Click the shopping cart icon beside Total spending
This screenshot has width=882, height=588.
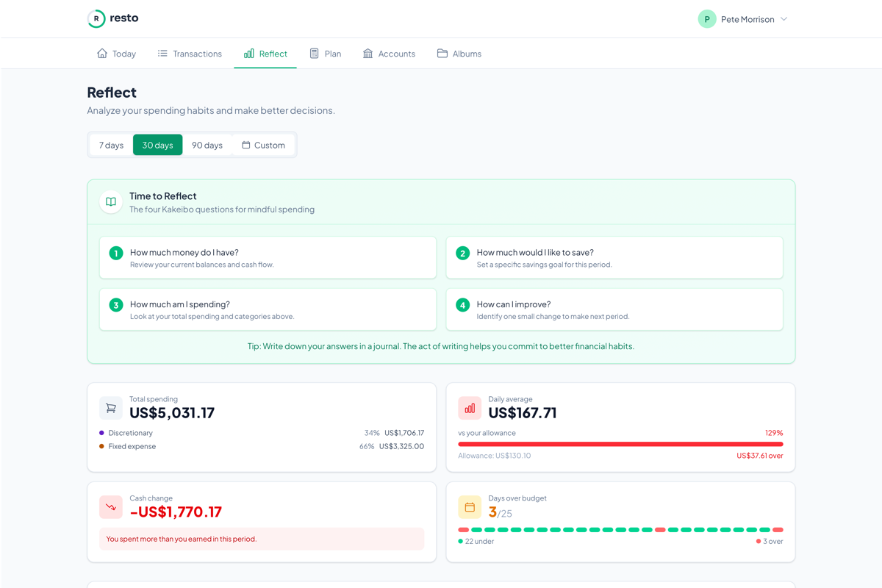(x=111, y=408)
